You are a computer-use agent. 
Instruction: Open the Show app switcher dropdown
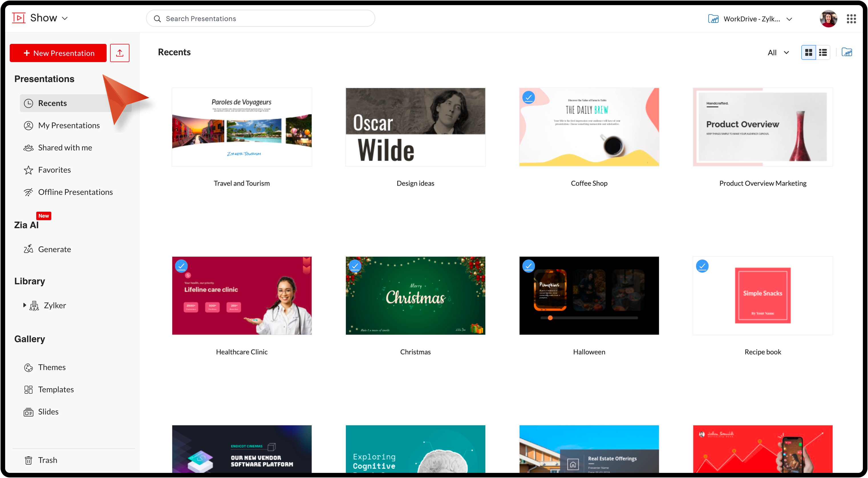pyautogui.click(x=65, y=18)
